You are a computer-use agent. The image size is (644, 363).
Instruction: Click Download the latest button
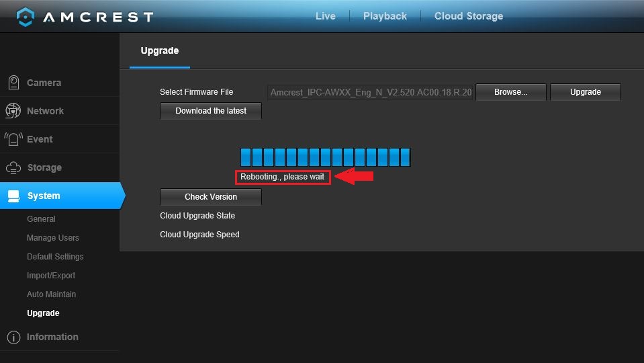tap(211, 111)
